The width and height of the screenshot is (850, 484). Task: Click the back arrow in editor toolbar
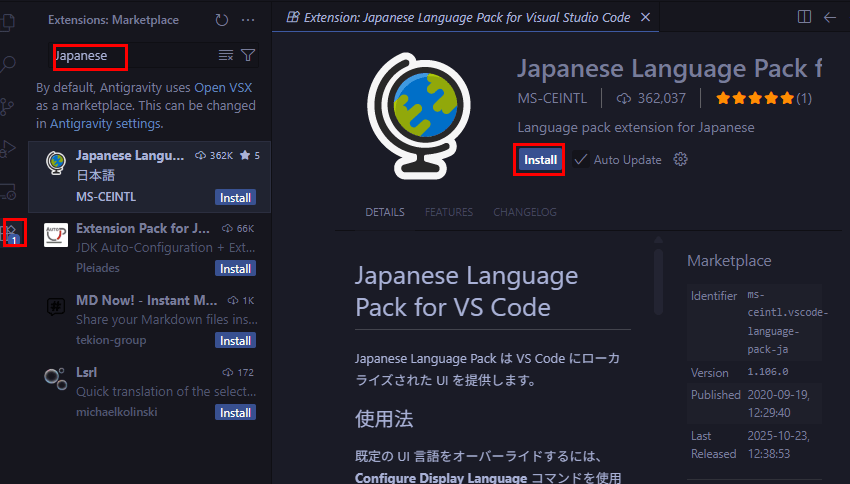click(x=830, y=17)
